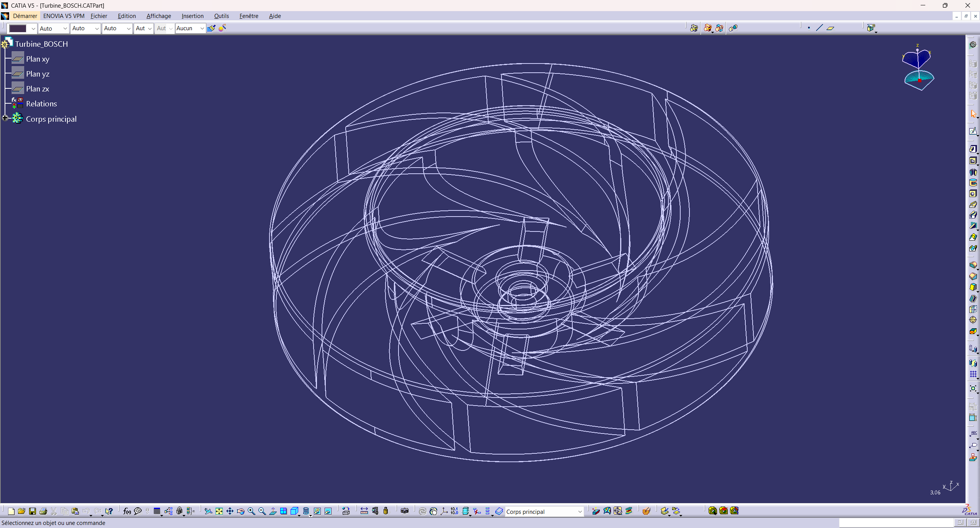Click the Formula f(x) icon
This screenshot has width=980, height=528.
coord(127,511)
